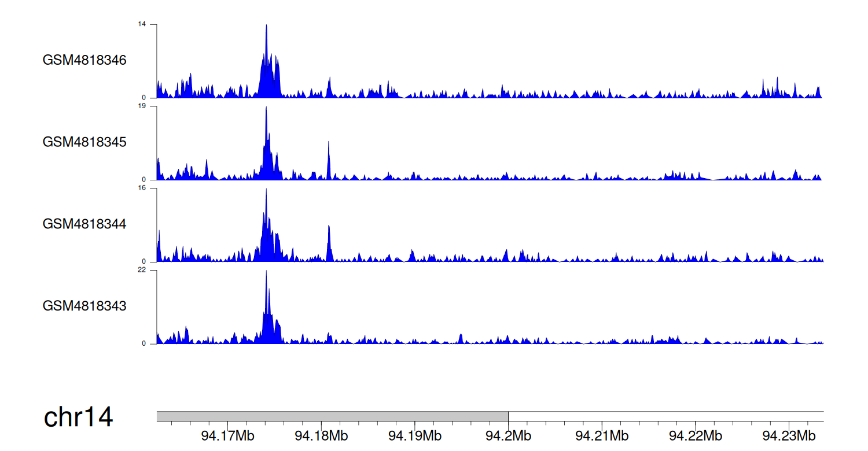This screenshot has height=451, width=868.
Task: Click the GSM4818346 track label
Action: click(84, 60)
